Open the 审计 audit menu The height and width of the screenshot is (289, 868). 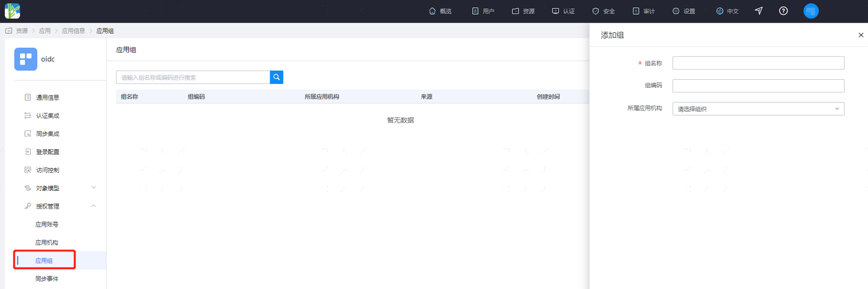click(x=643, y=11)
